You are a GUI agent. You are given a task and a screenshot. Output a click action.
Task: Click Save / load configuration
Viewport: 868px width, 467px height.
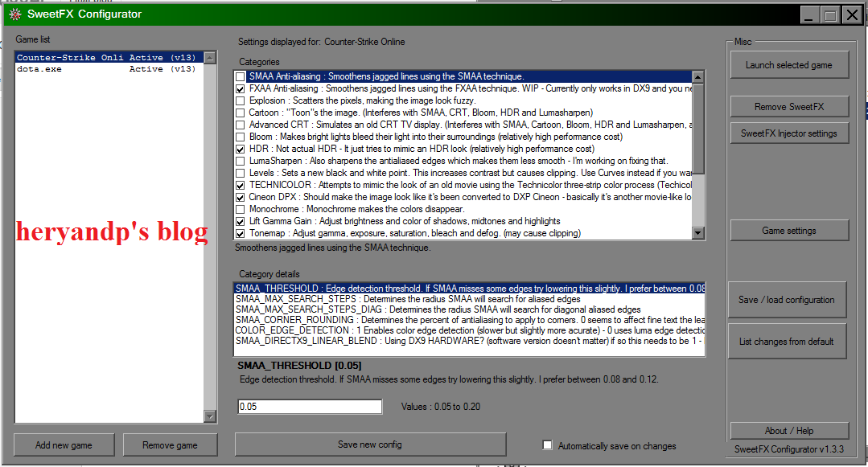(x=787, y=299)
